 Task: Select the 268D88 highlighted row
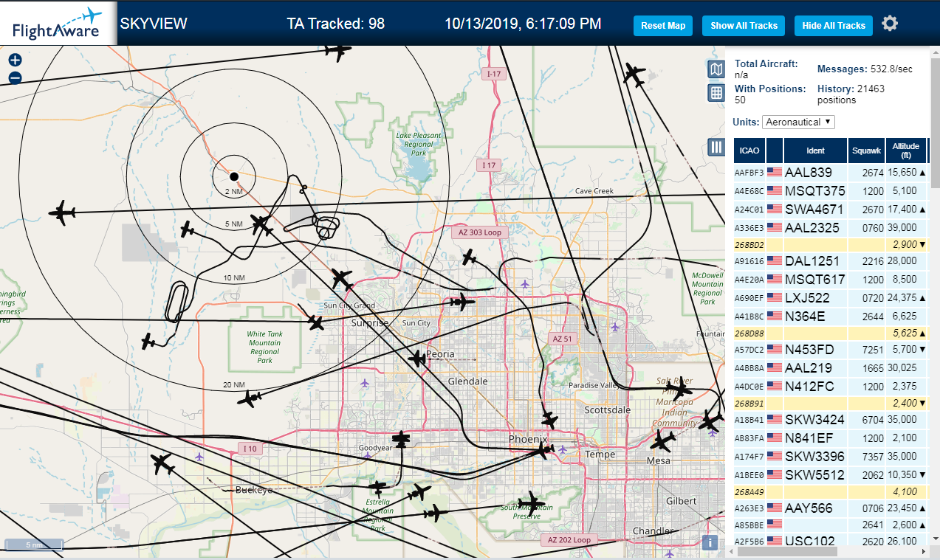pos(831,333)
